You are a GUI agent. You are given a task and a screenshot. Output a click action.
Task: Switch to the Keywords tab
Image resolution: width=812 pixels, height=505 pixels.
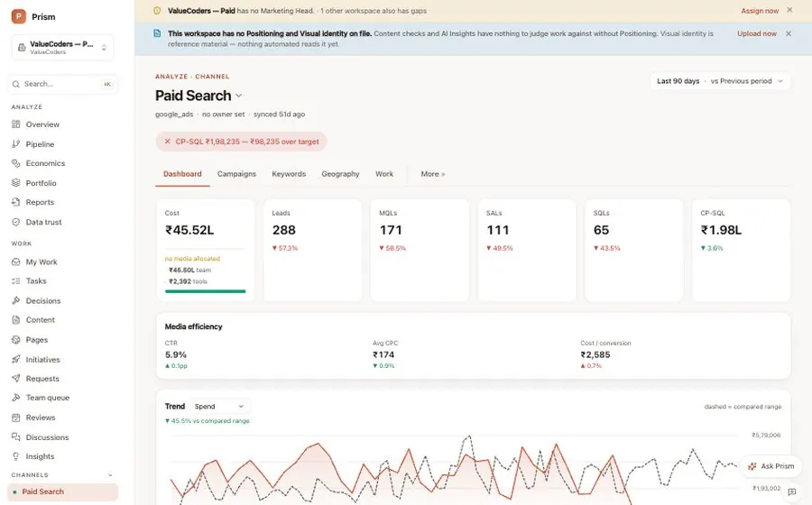click(289, 174)
